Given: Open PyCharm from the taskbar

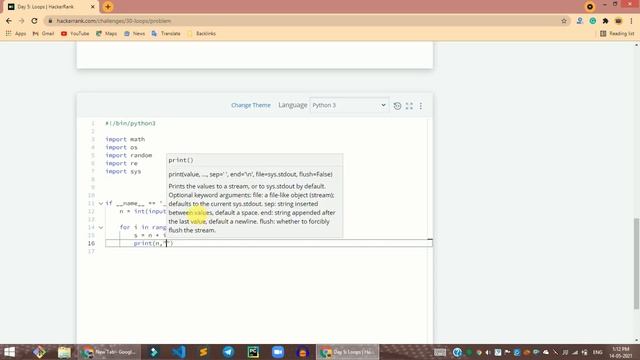Looking at the screenshot, I should (253, 352).
